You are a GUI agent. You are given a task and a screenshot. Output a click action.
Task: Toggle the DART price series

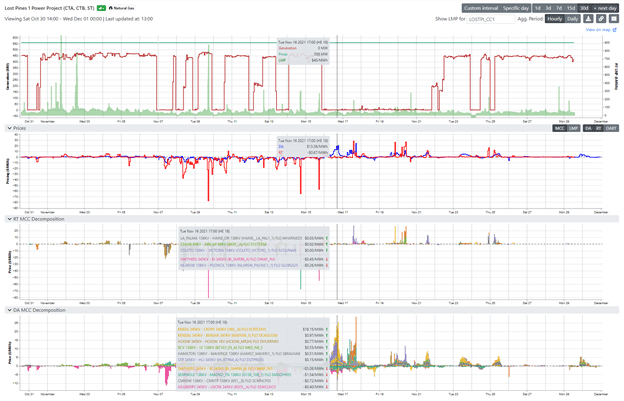click(x=611, y=128)
